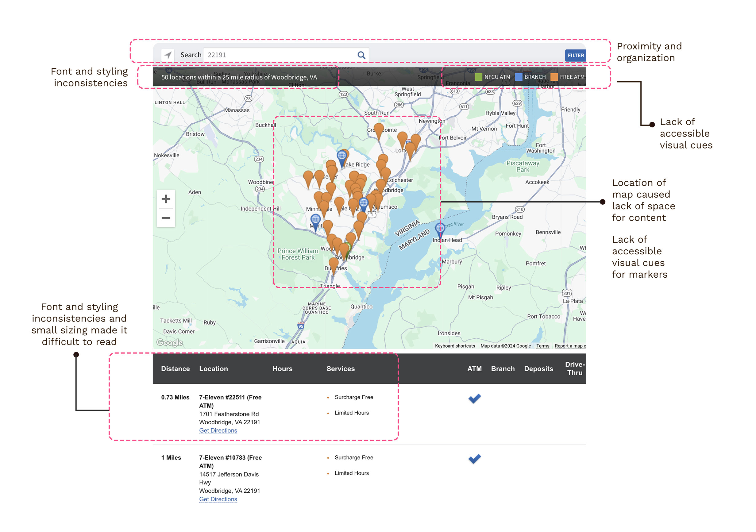The height and width of the screenshot is (532, 756).
Task: Click the 7-Eleven #22511 (Free ATM) title
Action: click(x=230, y=401)
